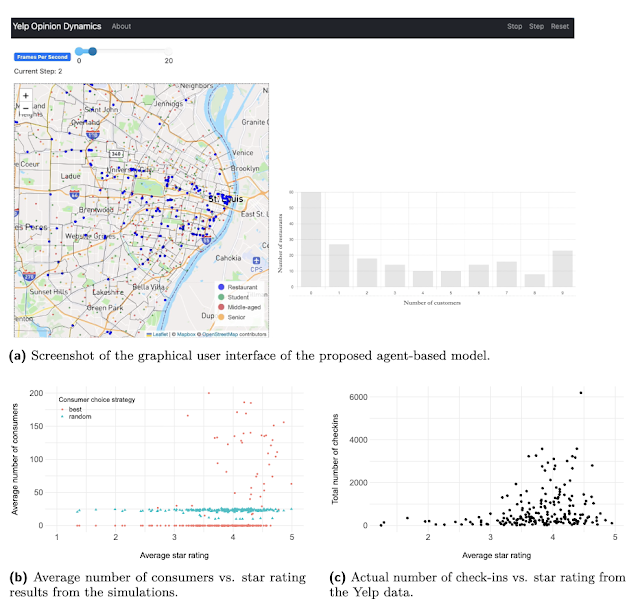Click the CPS hospital marker icon
Image resolution: width=640 pixels, height=610 pixels.
point(256,260)
